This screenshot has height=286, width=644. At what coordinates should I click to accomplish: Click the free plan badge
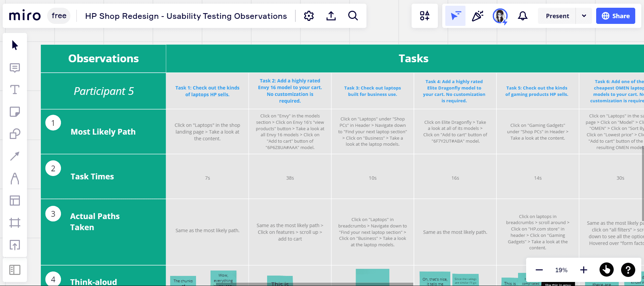[59, 16]
